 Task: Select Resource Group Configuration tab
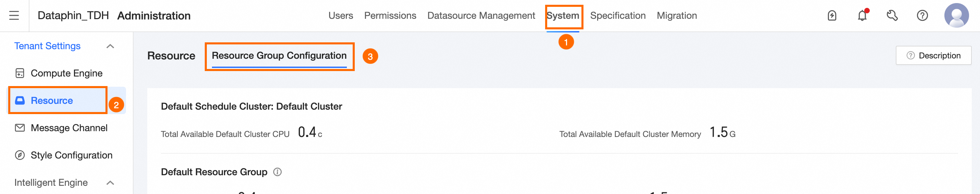(279, 56)
